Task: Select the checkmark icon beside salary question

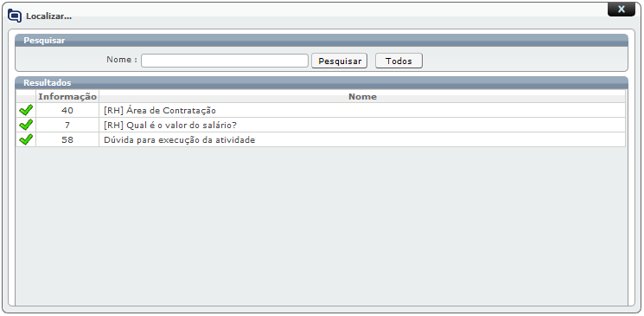Action: (x=26, y=125)
